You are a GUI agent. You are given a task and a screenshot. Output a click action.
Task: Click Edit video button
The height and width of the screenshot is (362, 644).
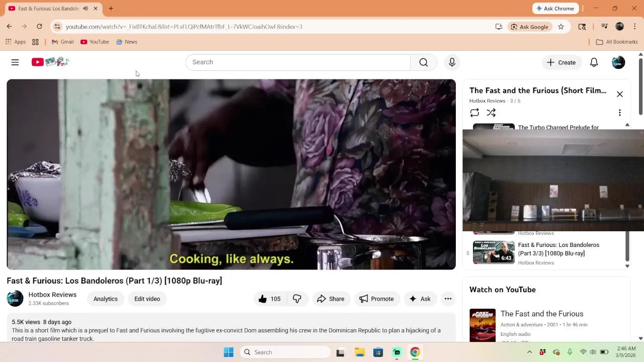click(x=147, y=299)
